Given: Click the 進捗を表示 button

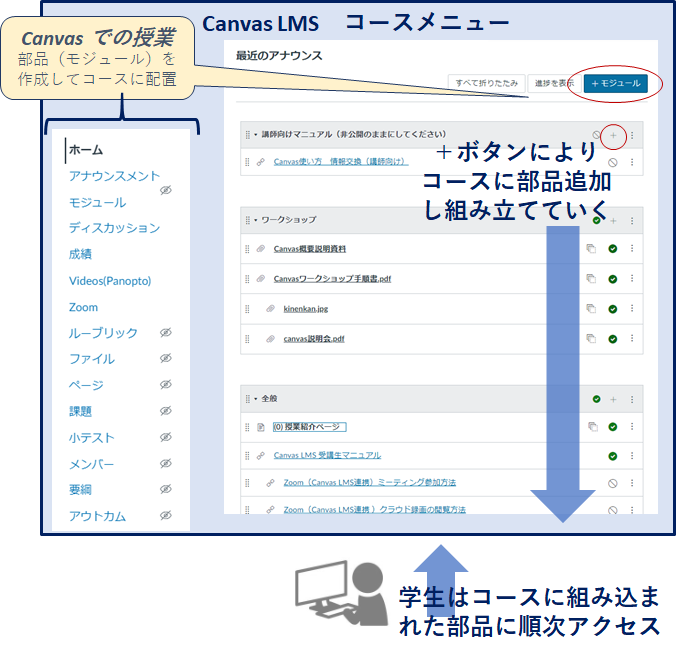Looking at the screenshot, I should coord(554,84).
